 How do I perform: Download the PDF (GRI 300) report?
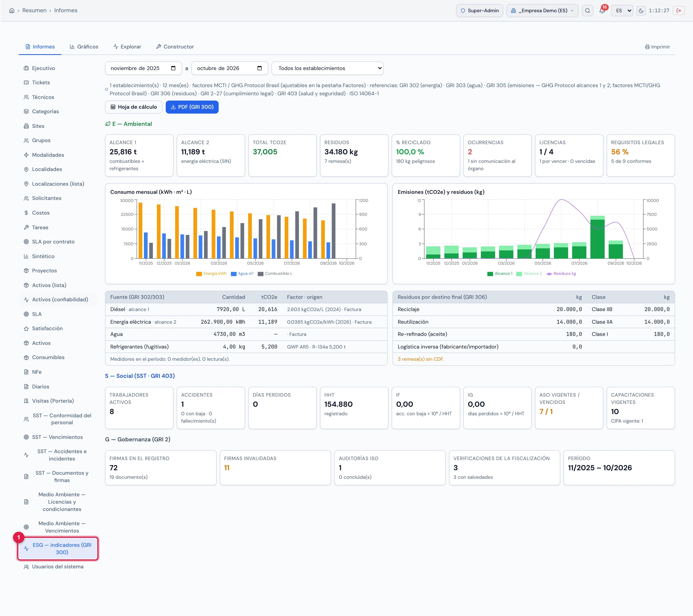[192, 107]
